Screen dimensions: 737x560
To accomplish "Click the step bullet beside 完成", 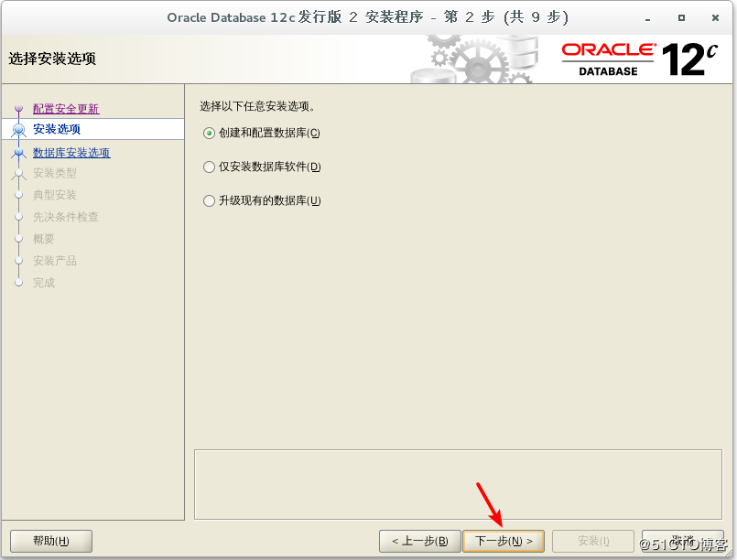I will (x=19, y=283).
